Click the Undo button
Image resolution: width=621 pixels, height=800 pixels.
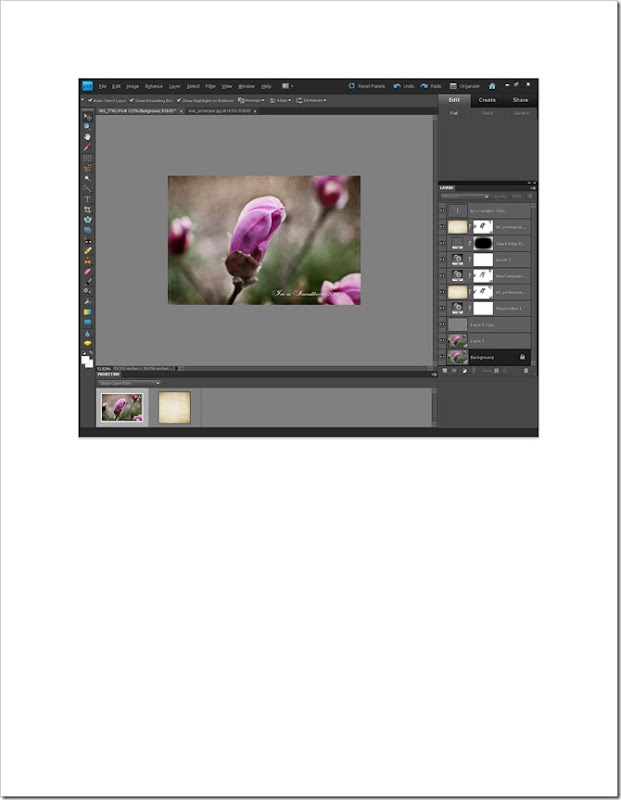click(x=404, y=86)
